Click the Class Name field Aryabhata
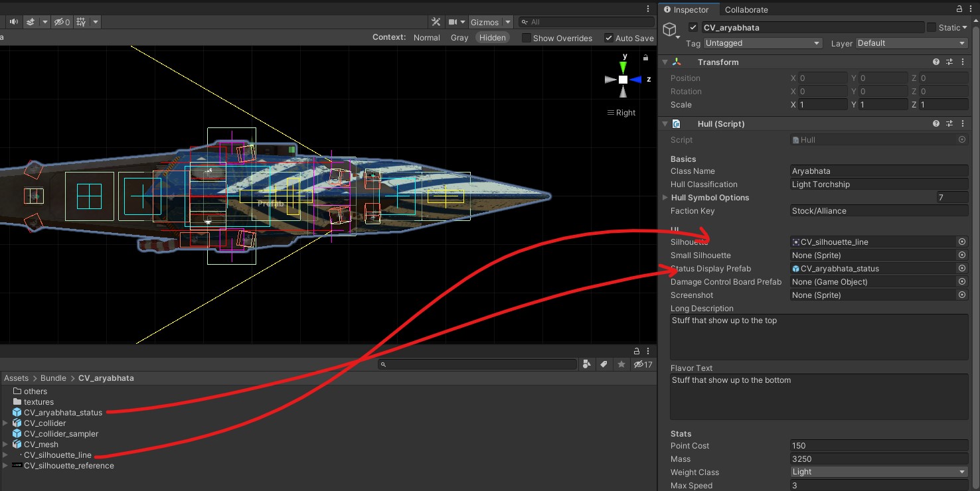 click(879, 171)
